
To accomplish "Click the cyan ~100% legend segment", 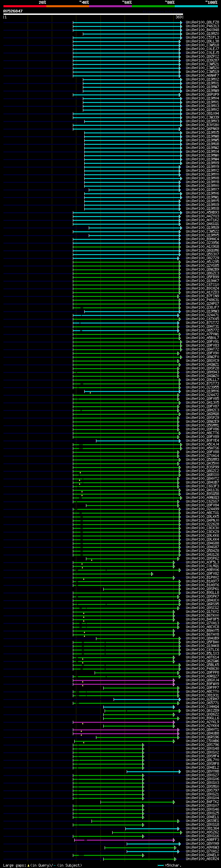I will [196, 6].
